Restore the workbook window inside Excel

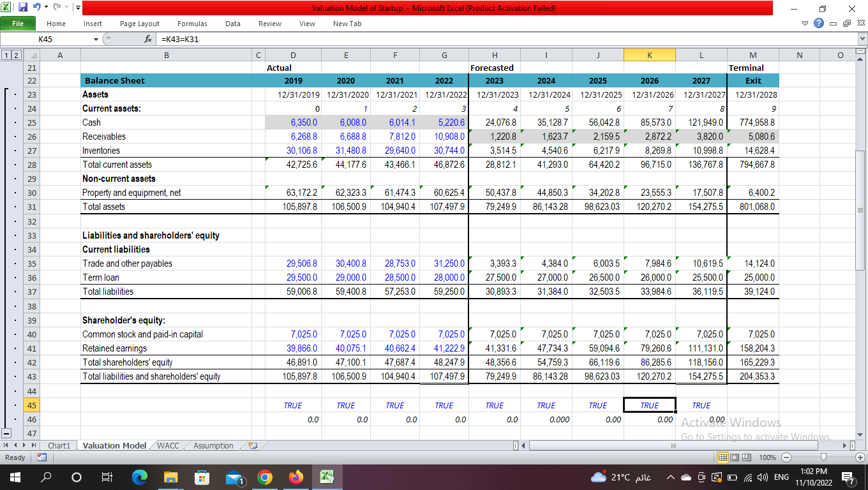pos(846,24)
